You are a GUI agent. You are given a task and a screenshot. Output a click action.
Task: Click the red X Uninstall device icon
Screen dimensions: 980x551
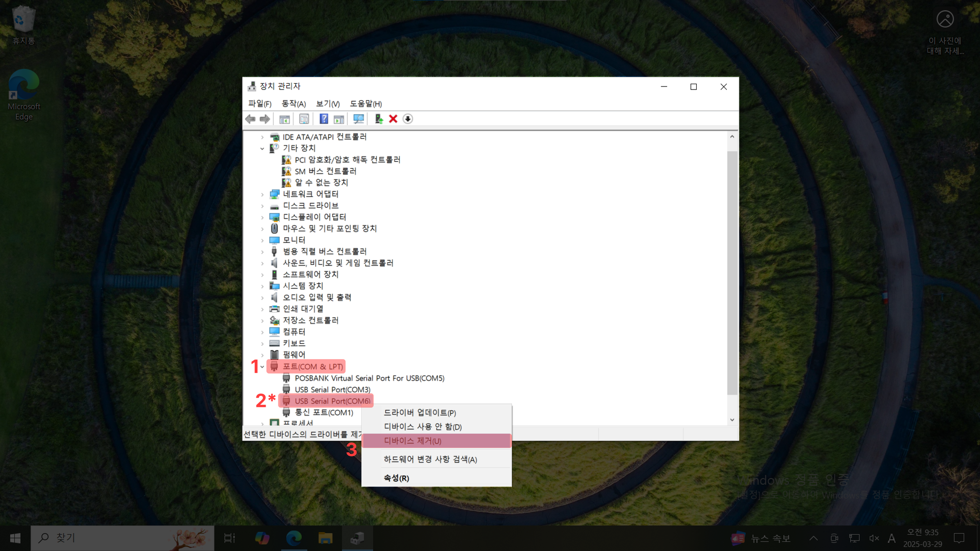(393, 119)
